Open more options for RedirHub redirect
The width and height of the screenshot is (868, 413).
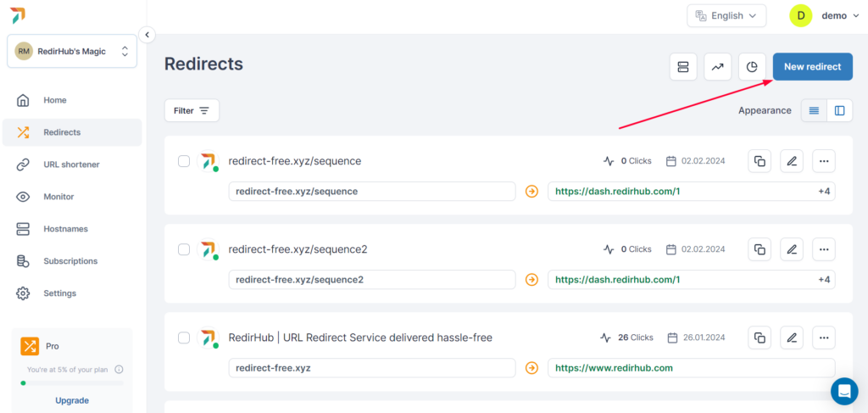point(824,338)
